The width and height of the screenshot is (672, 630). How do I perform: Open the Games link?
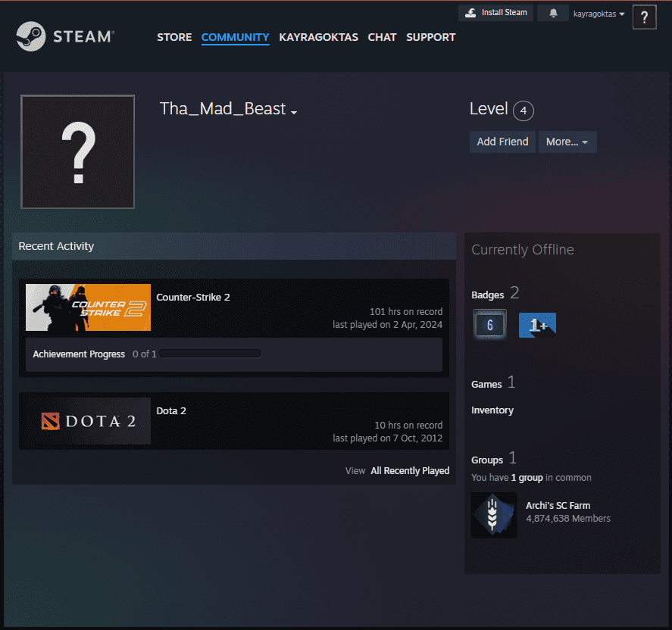point(486,385)
